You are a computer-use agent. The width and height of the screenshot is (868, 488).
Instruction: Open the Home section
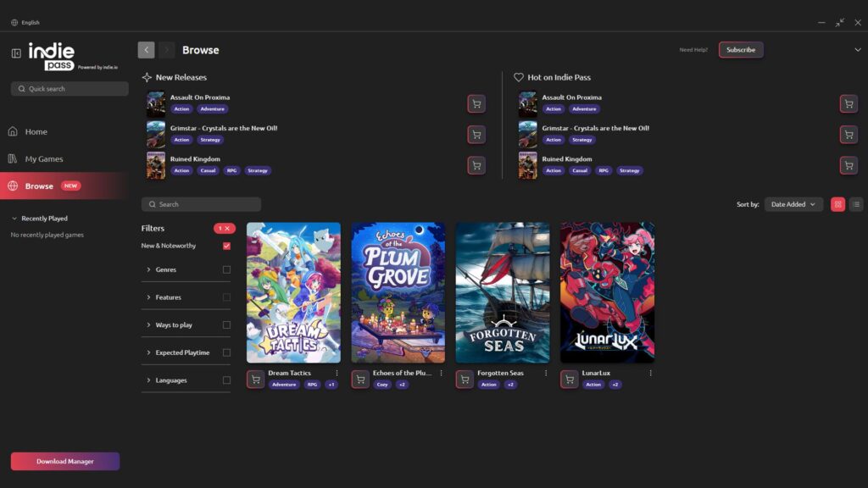(x=35, y=131)
